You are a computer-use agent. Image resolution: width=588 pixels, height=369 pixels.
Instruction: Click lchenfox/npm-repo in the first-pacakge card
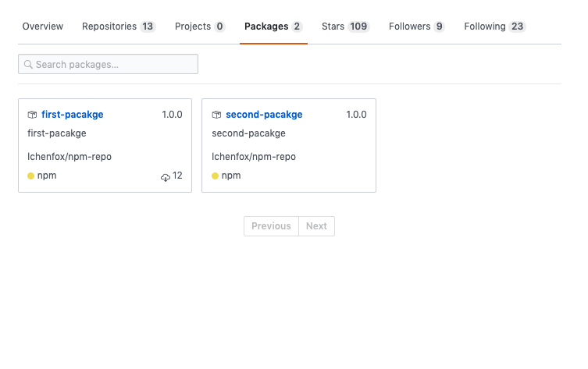[x=69, y=157]
